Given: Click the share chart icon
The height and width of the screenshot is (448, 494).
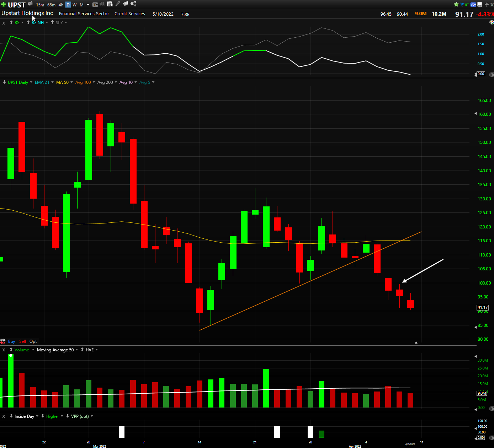Looking at the screenshot, I should (133, 4).
